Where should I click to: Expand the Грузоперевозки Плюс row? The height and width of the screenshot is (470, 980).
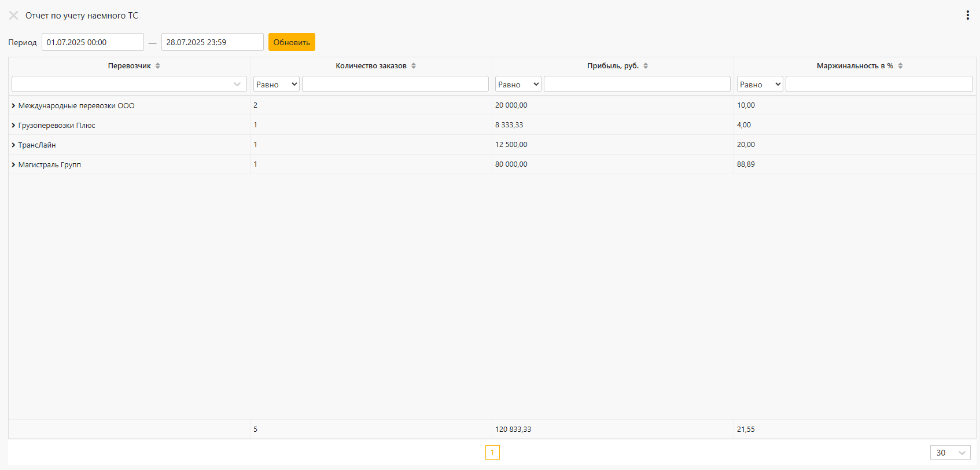tap(13, 126)
